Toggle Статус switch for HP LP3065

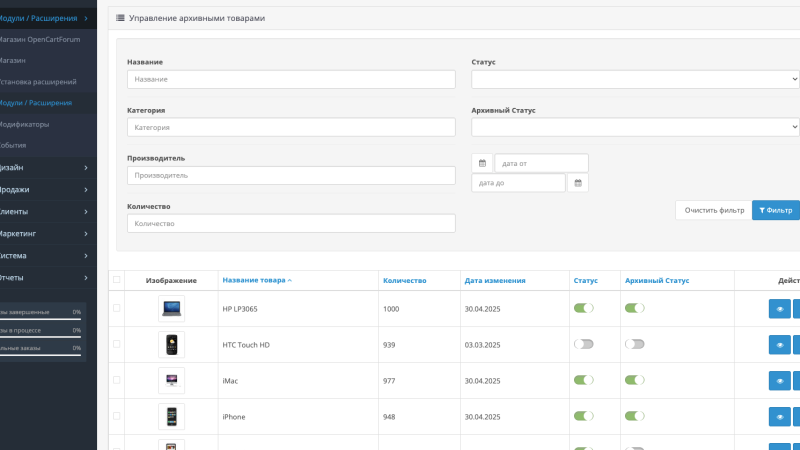[x=584, y=308]
